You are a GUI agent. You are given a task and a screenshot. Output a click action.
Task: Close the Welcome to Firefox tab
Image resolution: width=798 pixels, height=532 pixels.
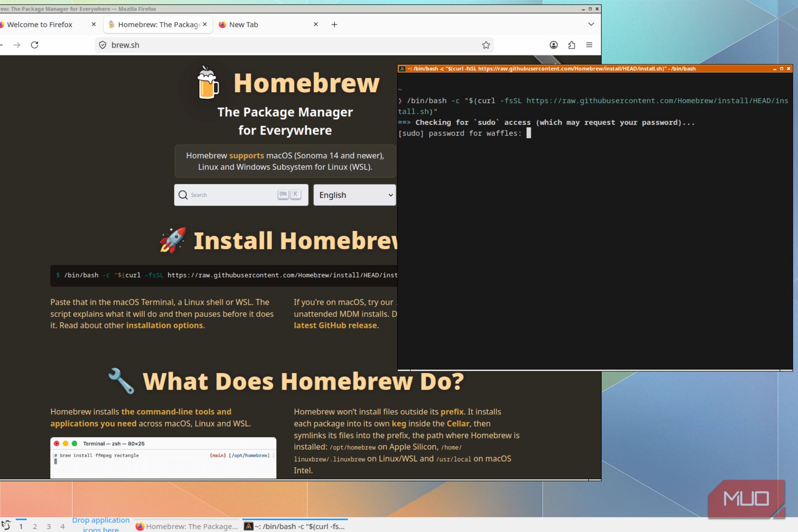coord(93,24)
